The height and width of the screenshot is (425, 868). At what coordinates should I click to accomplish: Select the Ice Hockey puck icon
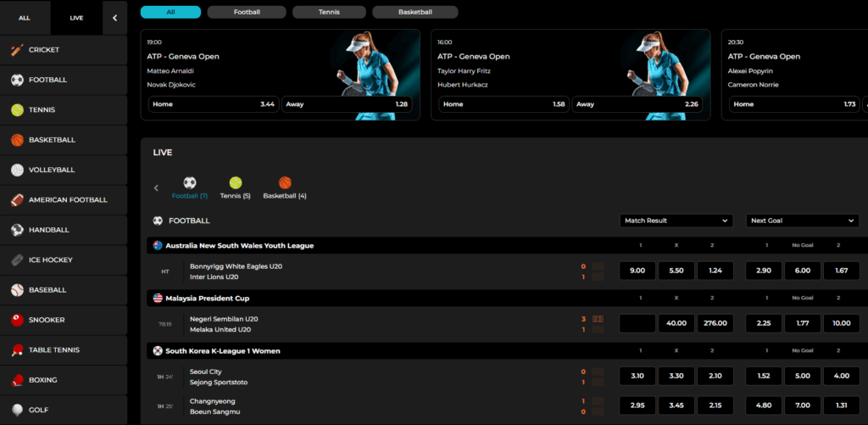tap(17, 260)
